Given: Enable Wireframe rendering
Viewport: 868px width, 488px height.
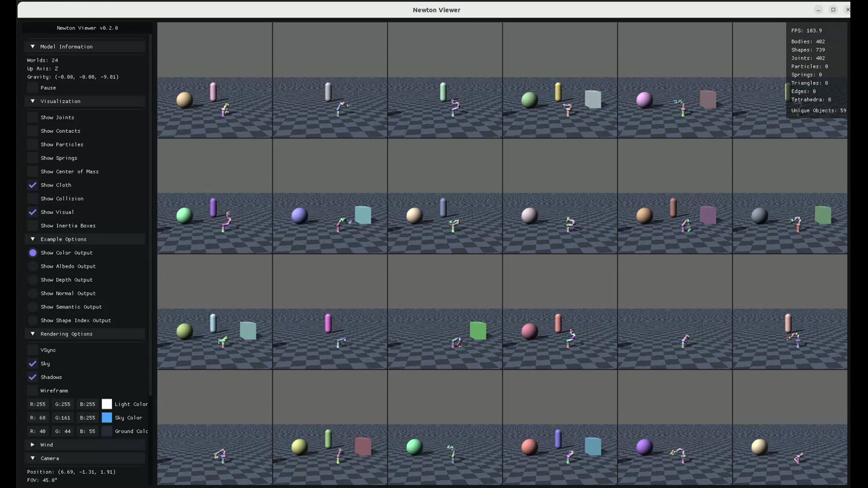Looking at the screenshot, I should click(33, 391).
